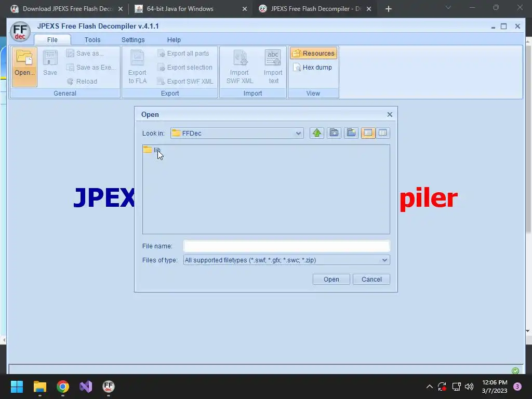Click the network tray icon
This screenshot has width=532, height=399.
[x=456, y=387]
